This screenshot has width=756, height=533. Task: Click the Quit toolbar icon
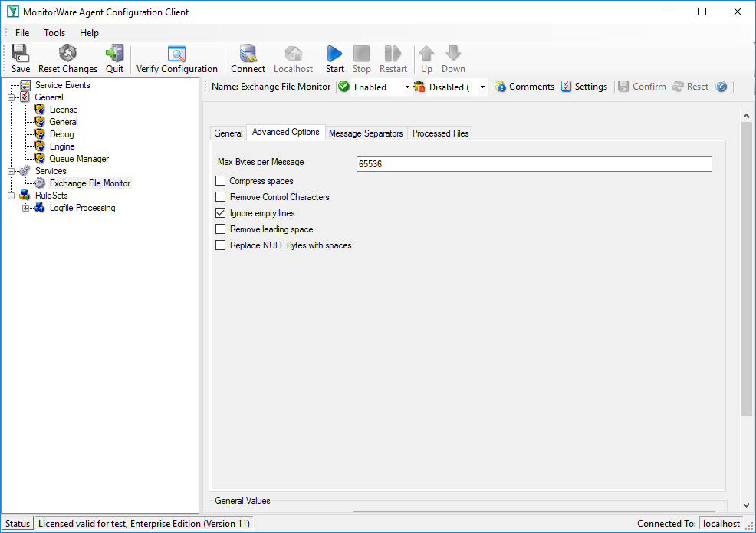(115, 53)
